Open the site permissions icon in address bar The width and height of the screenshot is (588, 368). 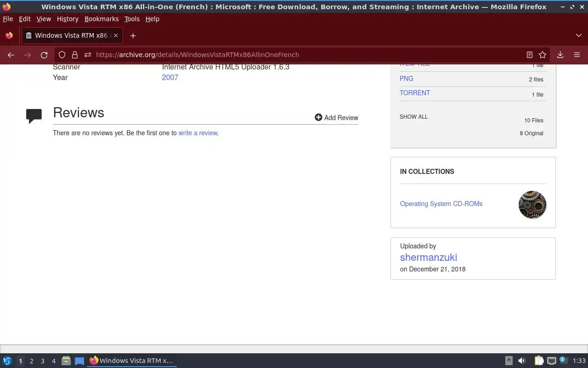(88, 55)
